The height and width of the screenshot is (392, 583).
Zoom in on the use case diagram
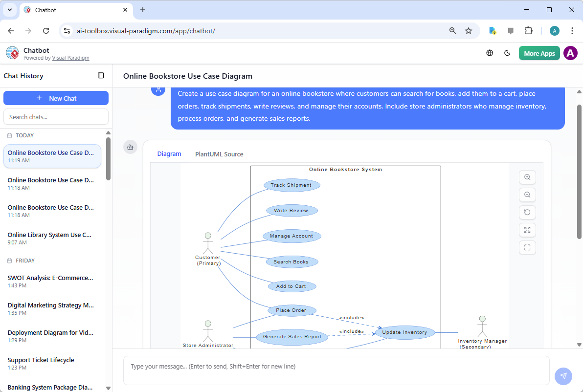[x=527, y=177]
